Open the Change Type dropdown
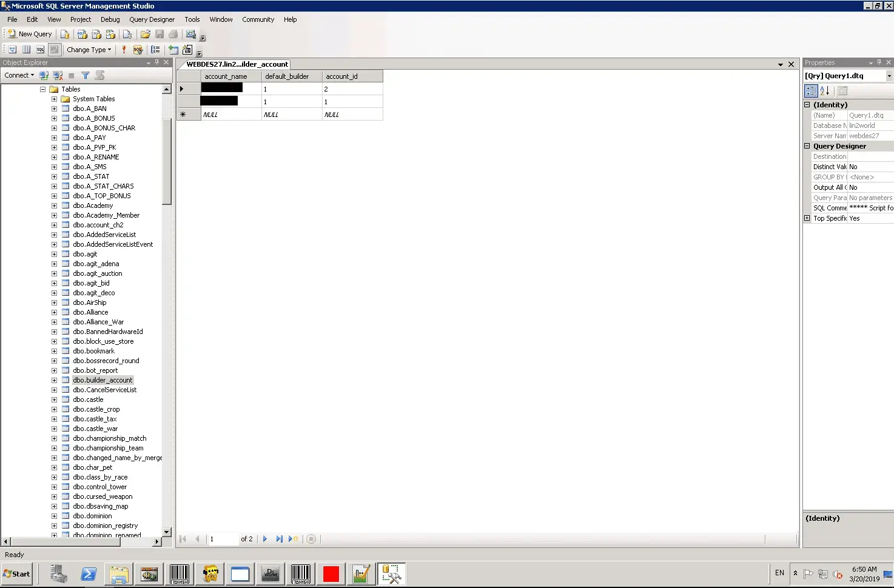This screenshot has height=588, width=894. click(89, 50)
